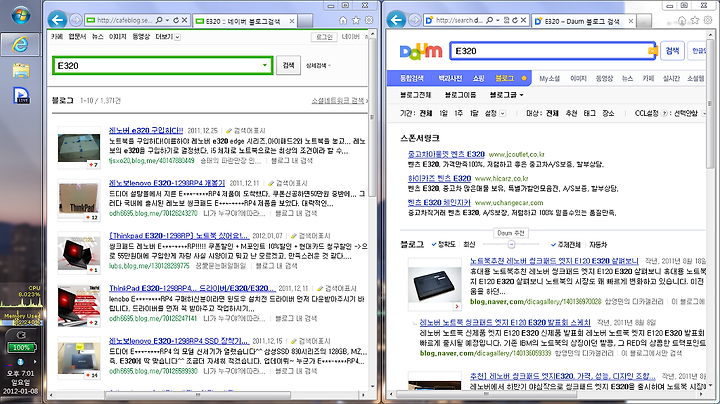Open 뉴스 menu item in Naver
The height and width of the screenshot is (404, 720).
tap(97, 37)
